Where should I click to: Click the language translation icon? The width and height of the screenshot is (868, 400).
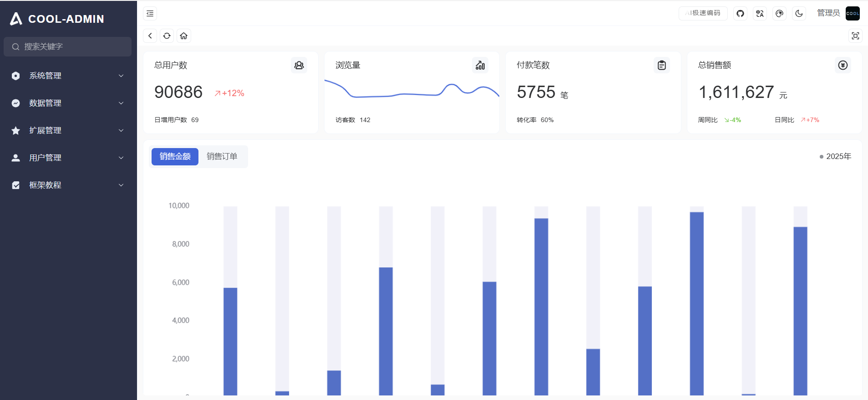pos(760,14)
